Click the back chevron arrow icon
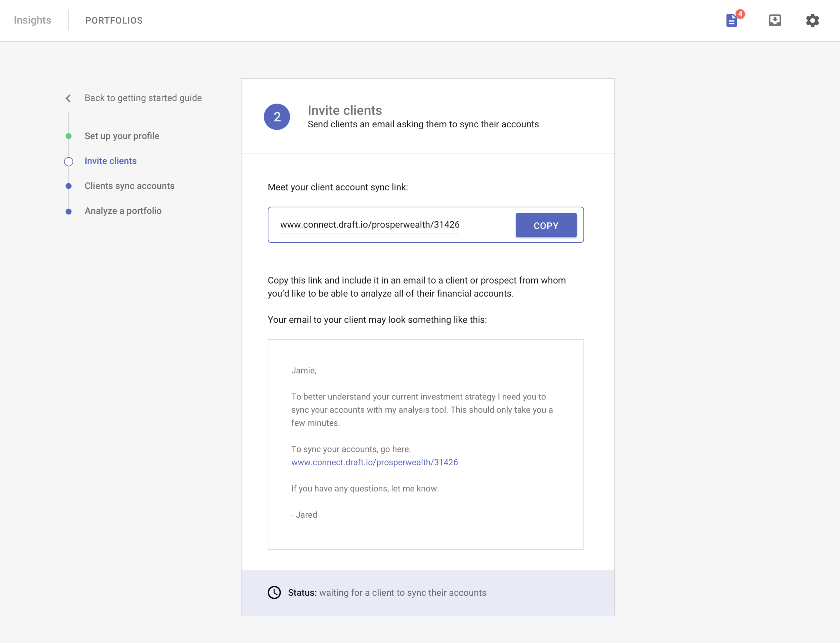 (68, 98)
